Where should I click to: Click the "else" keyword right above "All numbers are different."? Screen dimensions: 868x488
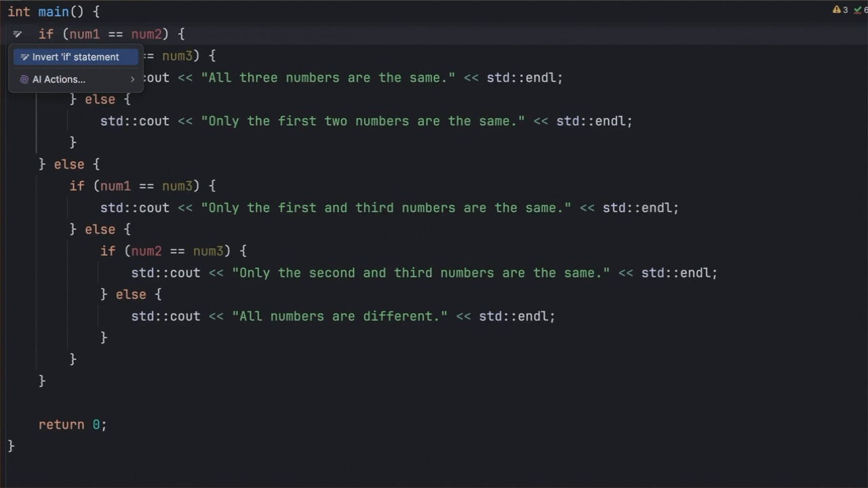pos(131,294)
